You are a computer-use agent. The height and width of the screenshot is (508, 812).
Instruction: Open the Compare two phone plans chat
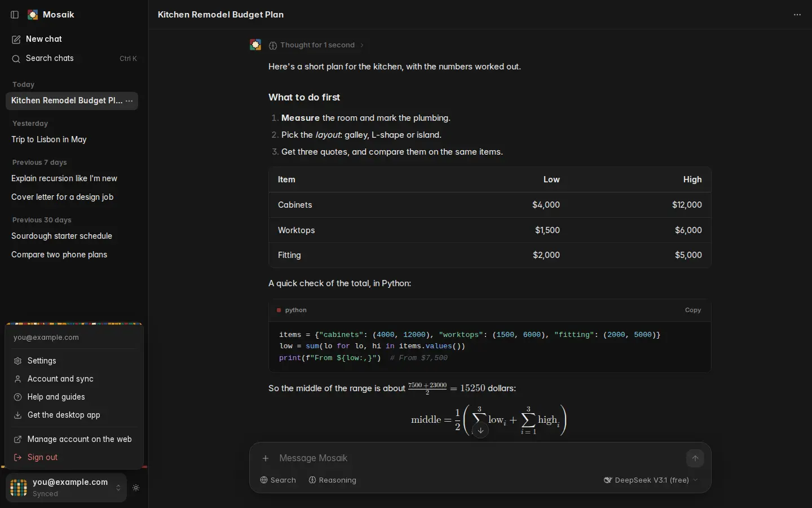pos(72,255)
